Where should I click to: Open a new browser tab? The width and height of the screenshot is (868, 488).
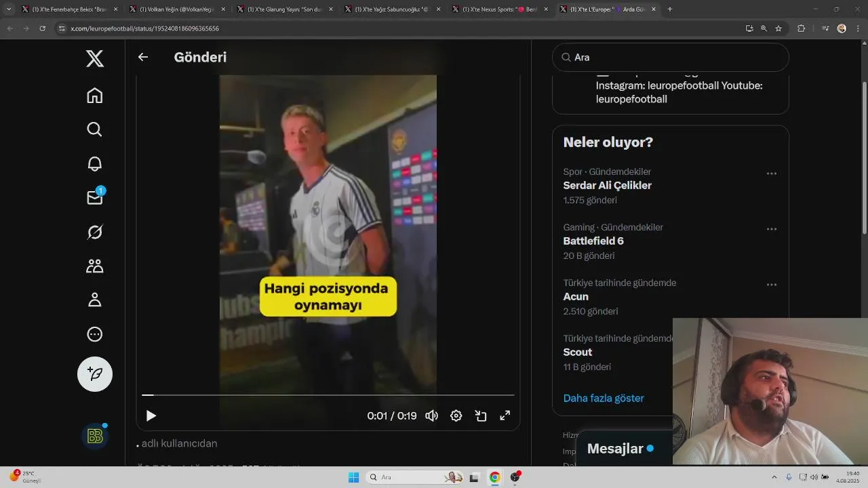[670, 9]
